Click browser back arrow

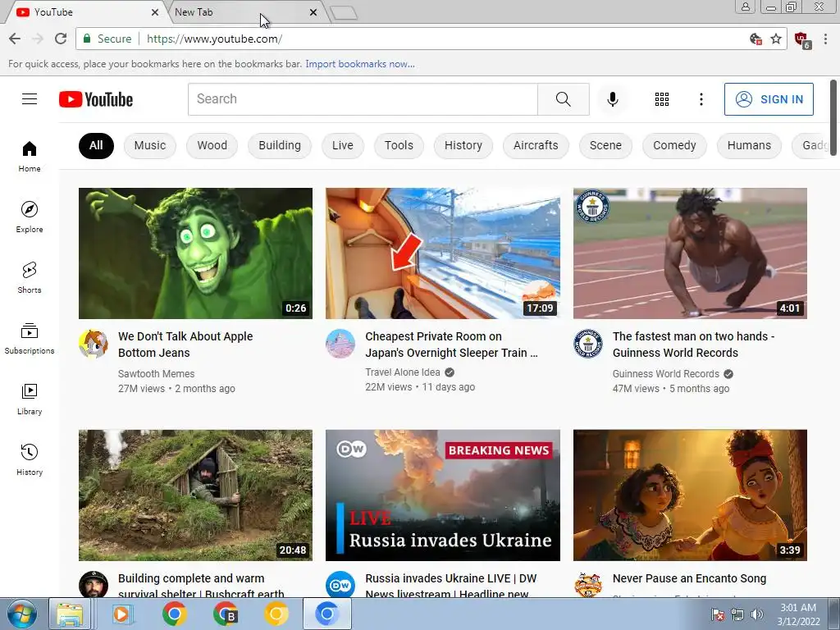point(15,39)
